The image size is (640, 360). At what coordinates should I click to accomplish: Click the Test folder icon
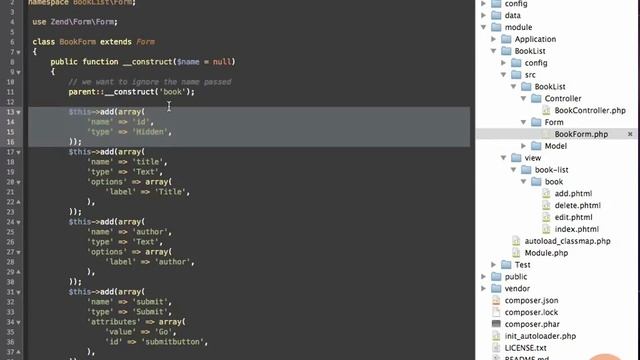tap(506, 264)
